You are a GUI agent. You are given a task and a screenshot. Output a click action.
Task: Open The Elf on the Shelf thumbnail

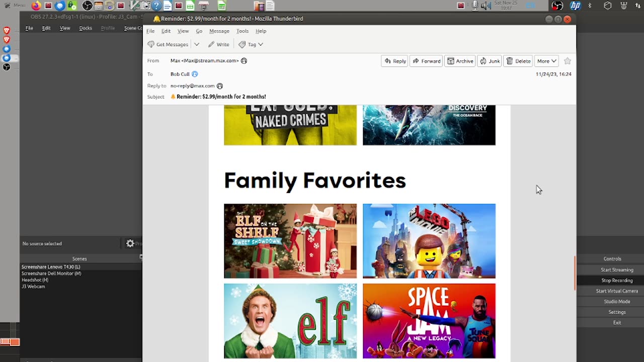(290, 241)
